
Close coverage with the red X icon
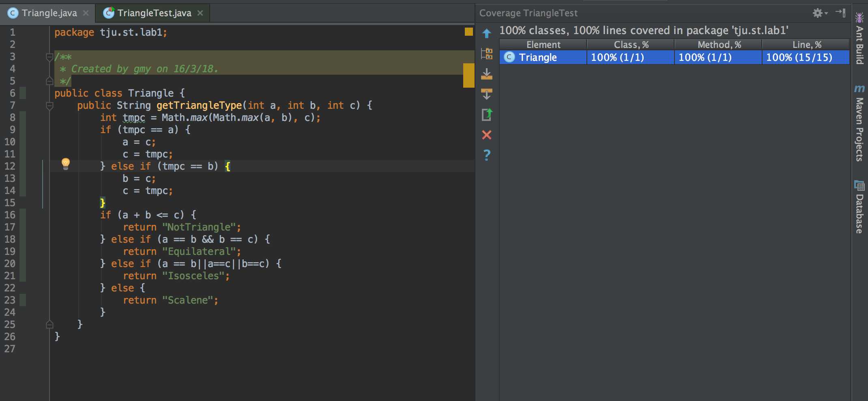coord(487,135)
